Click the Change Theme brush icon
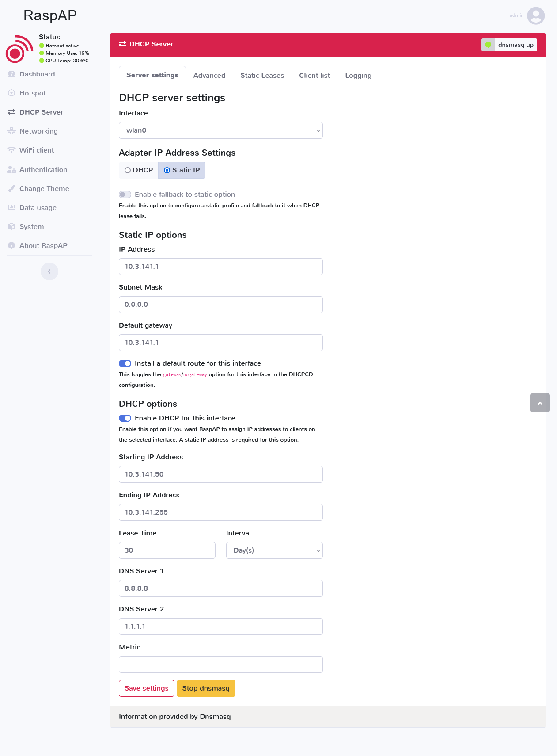The width and height of the screenshot is (557, 756). 11,189
